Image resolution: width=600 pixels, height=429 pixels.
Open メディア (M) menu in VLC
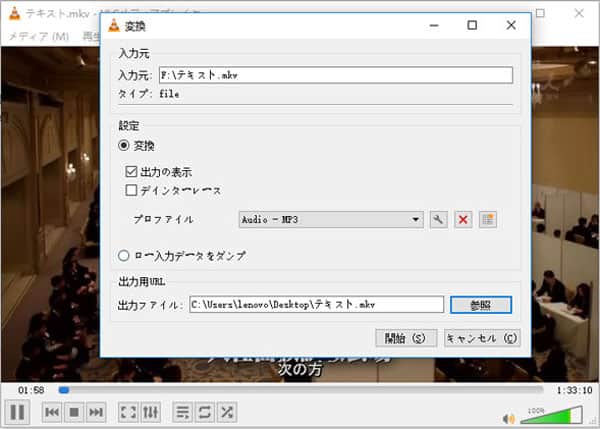click(x=38, y=36)
